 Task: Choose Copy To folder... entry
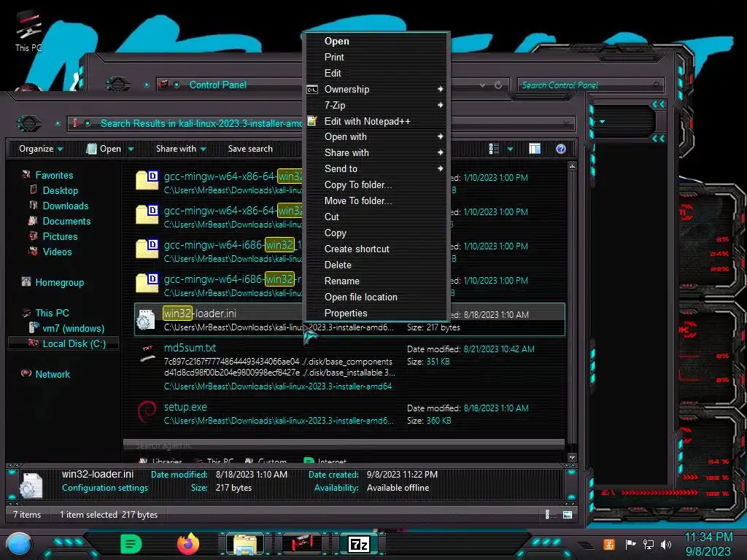point(377,184)
